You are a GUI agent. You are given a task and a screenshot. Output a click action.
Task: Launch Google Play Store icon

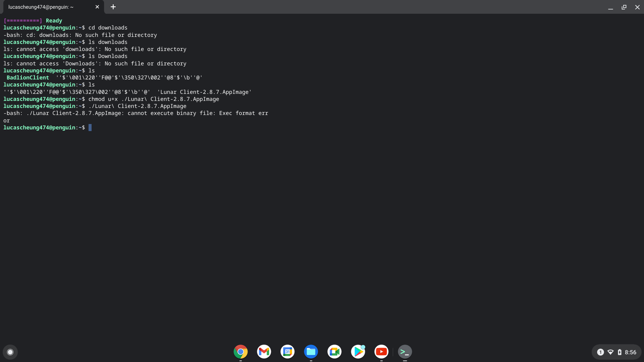(x=358, y=352)
